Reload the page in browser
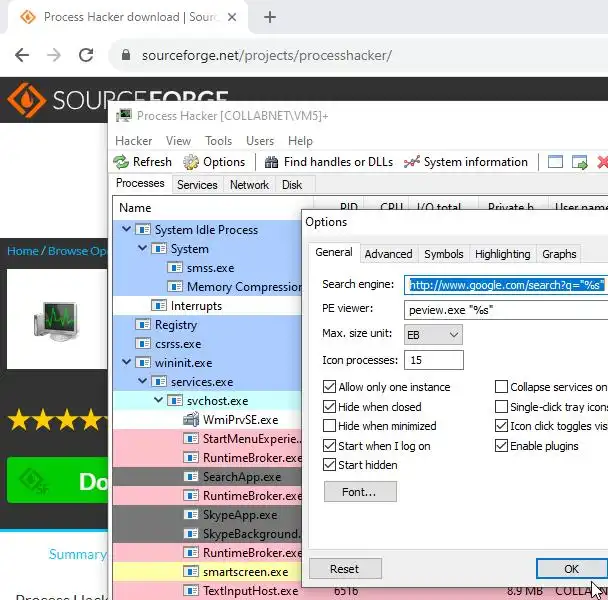This screenshot has height=600, width=608. click(86, 55)
